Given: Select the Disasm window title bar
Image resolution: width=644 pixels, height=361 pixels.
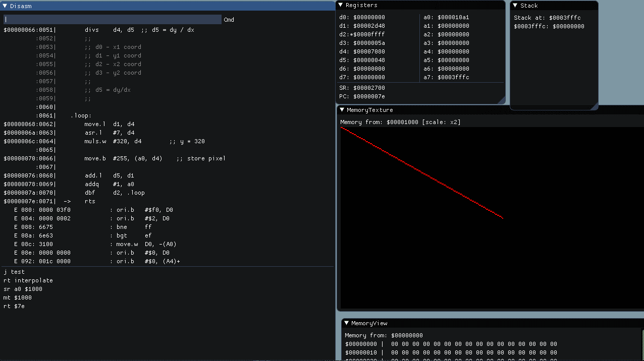Looking at the screenshot, I should pos(168,6).
